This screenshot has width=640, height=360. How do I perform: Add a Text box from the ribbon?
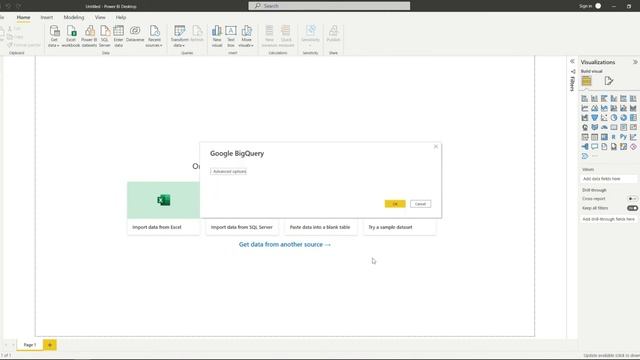231,36
